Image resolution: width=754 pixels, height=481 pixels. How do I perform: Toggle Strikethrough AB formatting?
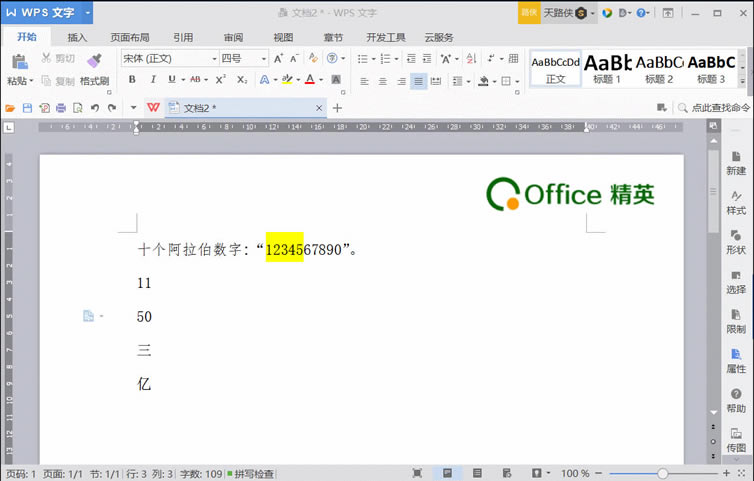tap(195, 79)
